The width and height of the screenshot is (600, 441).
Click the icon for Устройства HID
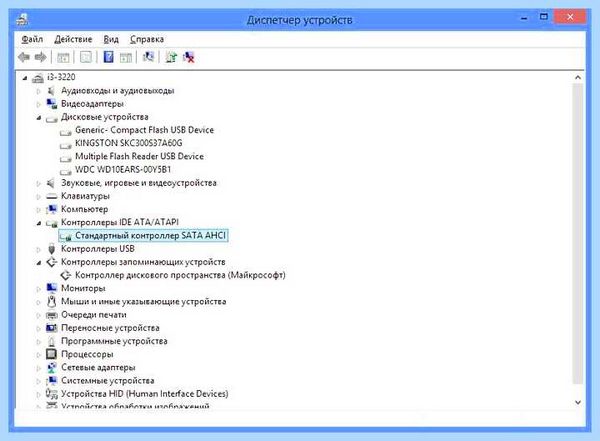point(51,394)
